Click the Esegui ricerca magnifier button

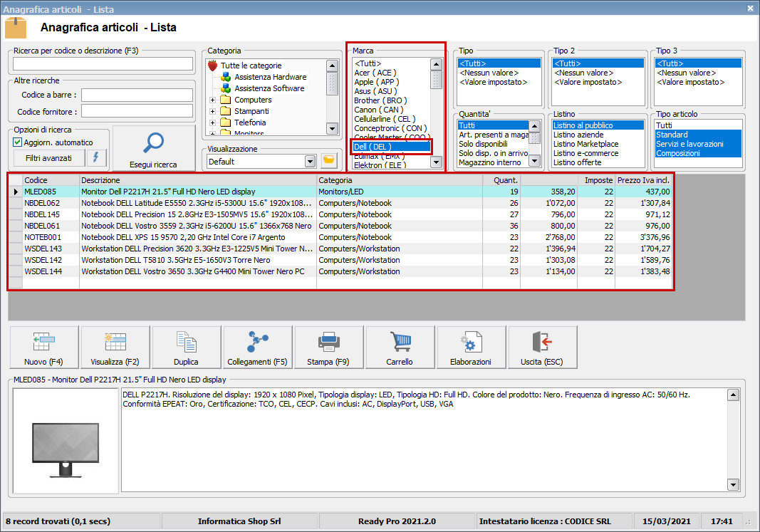coord(154,148)
